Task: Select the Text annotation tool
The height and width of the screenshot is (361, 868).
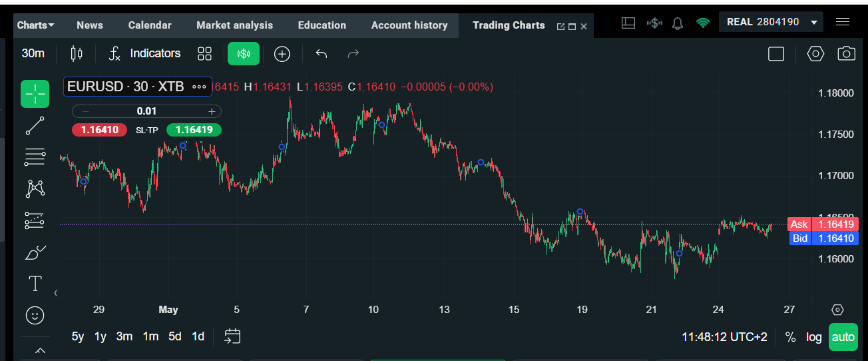Action: [x=35, y=284]
